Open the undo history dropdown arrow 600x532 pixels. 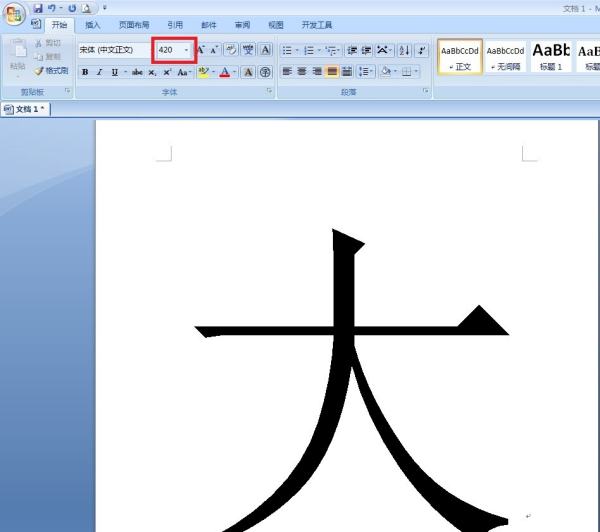pyautogui.click(x=61, y=8)
